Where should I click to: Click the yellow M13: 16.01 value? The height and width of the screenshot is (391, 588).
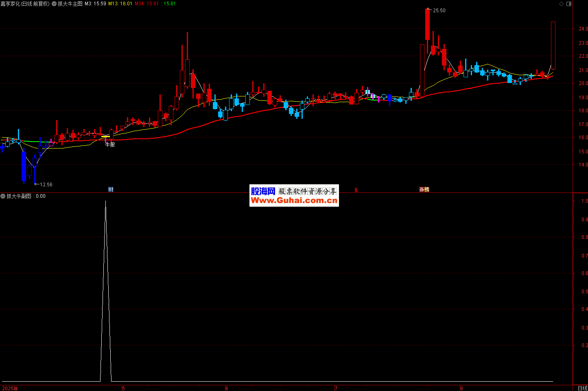[x=120, y=4]
